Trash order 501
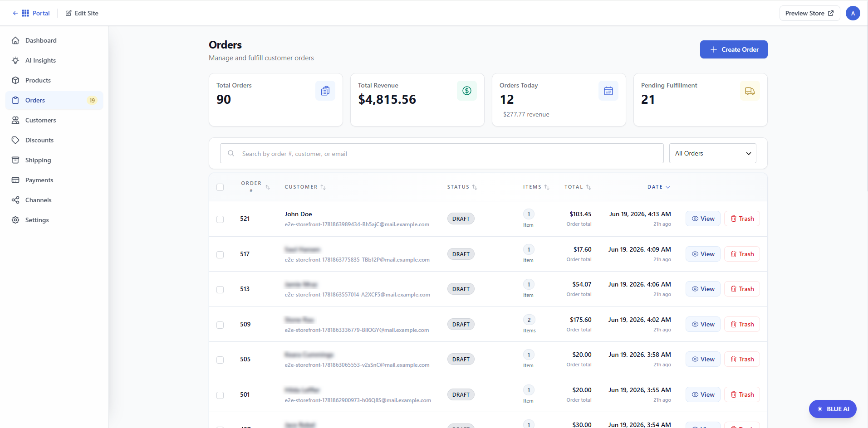 [742, 394]
